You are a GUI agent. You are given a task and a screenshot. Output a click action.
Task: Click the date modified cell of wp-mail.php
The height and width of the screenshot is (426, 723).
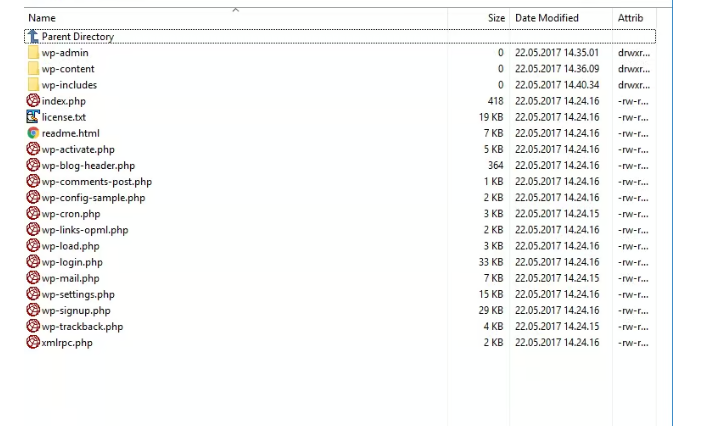pos(557,278)
